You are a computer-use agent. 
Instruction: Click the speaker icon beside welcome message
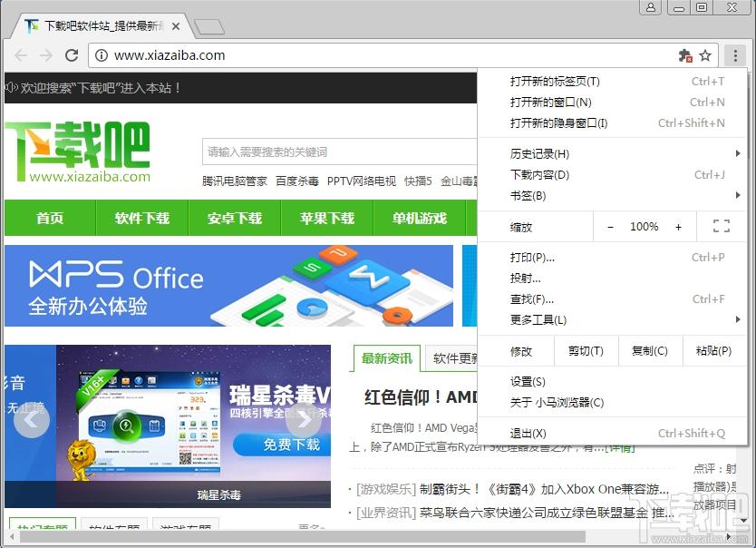point(11,87)
